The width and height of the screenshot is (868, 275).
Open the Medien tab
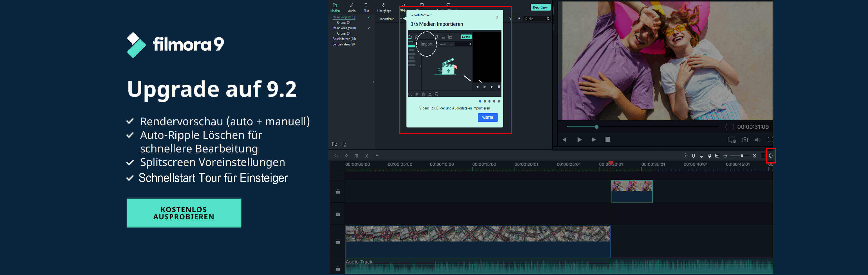coord(335,8)
